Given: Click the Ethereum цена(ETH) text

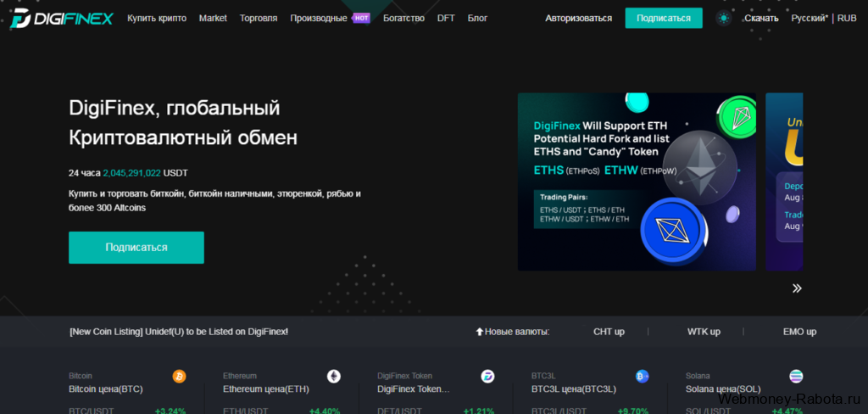Looking at the screenshot, I should tap(265, 389).
